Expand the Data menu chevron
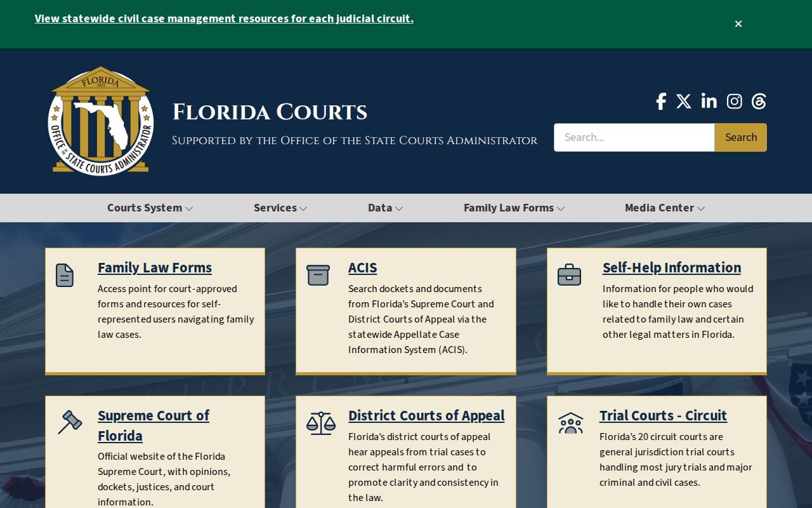This screenshot has height=508, width=812. [x=399, y=208]
